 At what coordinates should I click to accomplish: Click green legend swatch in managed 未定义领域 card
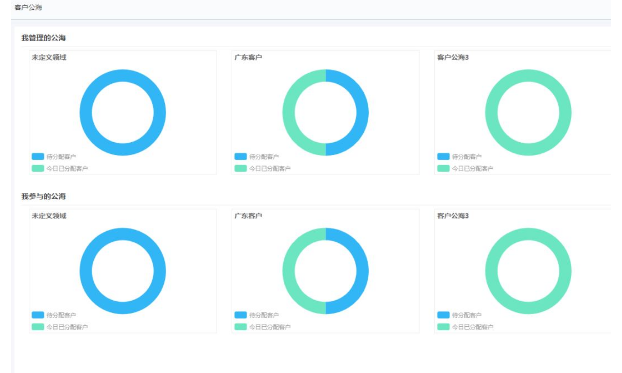pos(38,169)
